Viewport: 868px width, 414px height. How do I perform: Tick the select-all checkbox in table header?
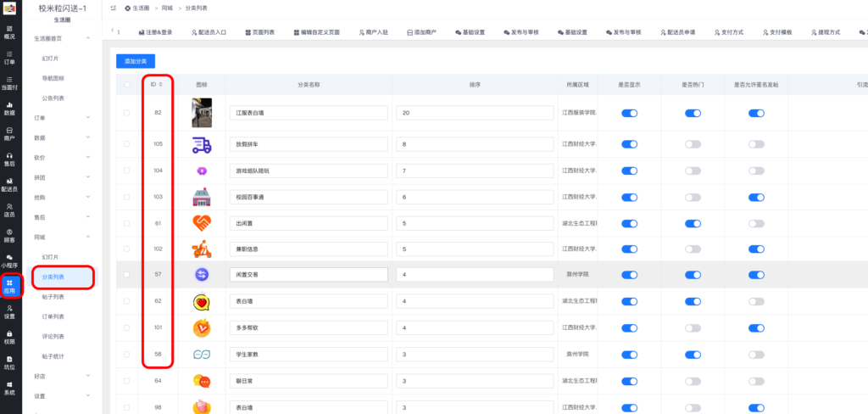127,84
